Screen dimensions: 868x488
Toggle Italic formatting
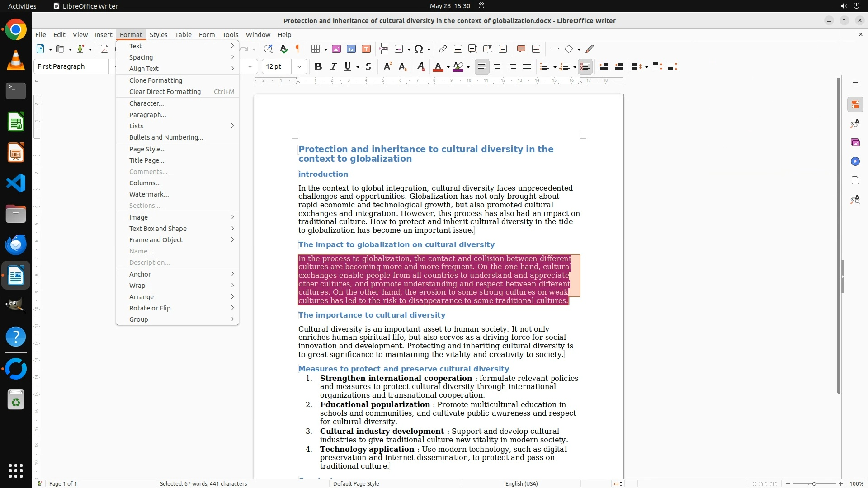(333, 66)
